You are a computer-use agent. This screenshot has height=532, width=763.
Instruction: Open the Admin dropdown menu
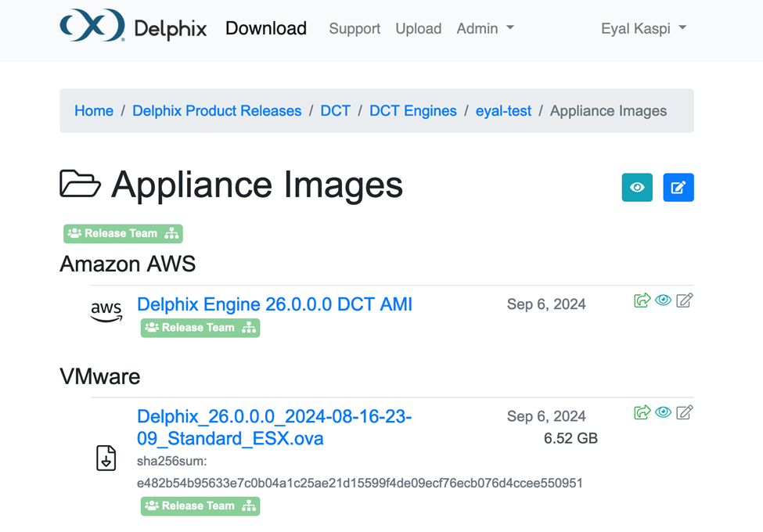click(x=485, y=28)
